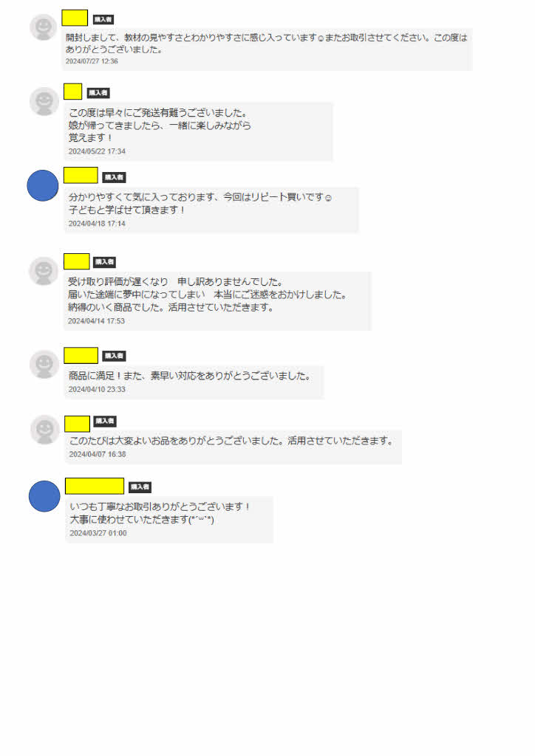
Task: Click the avatar beside the 2024/04/07 16:38 review
Action: coord(45,429)
